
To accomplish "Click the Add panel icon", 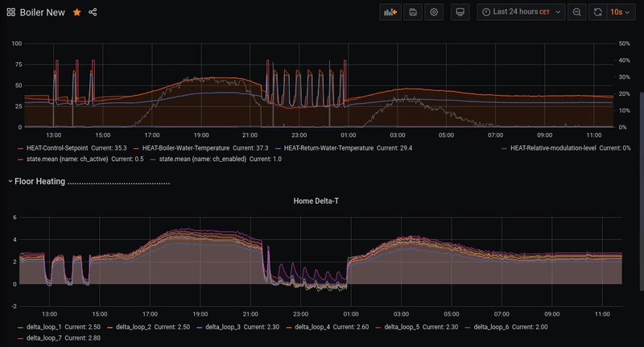I will 390,12.
